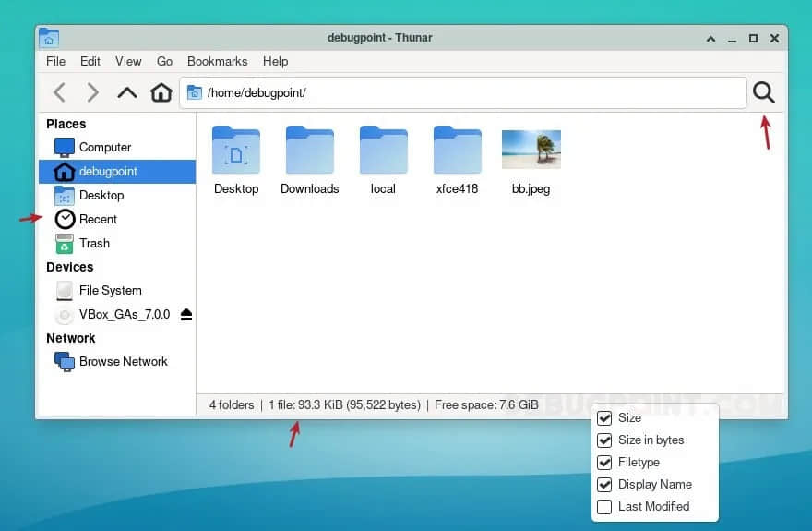Go forward with the right arrow
812x531 pixels.
pos(92,92)
